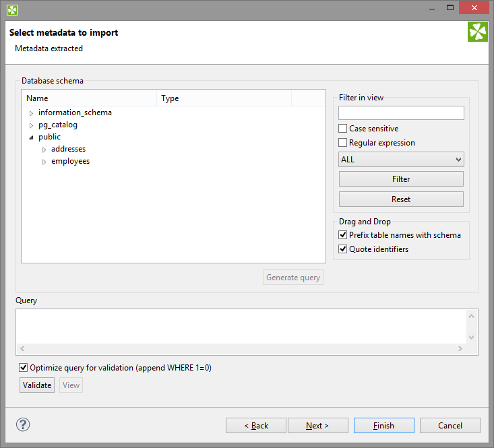The image size is (494, 448).
Task: Click the green clover logo icon
Action: click(x=477, y=32)
